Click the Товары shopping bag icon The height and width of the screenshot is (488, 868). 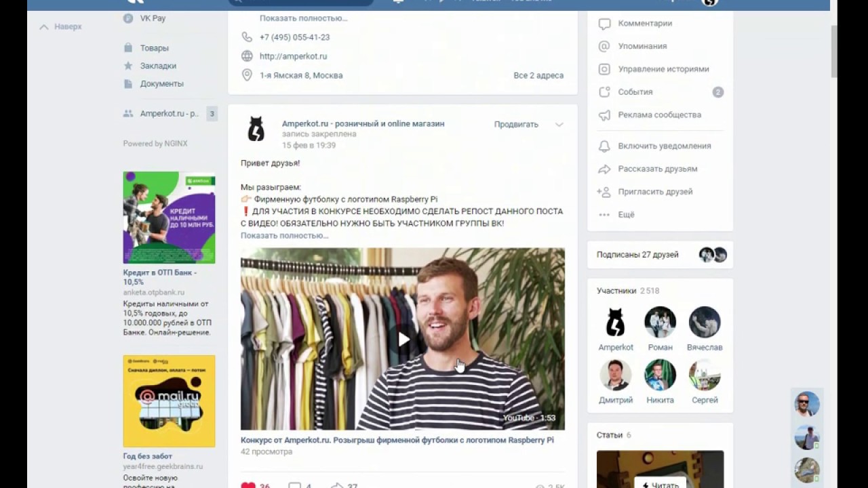[x=128, y=48]
